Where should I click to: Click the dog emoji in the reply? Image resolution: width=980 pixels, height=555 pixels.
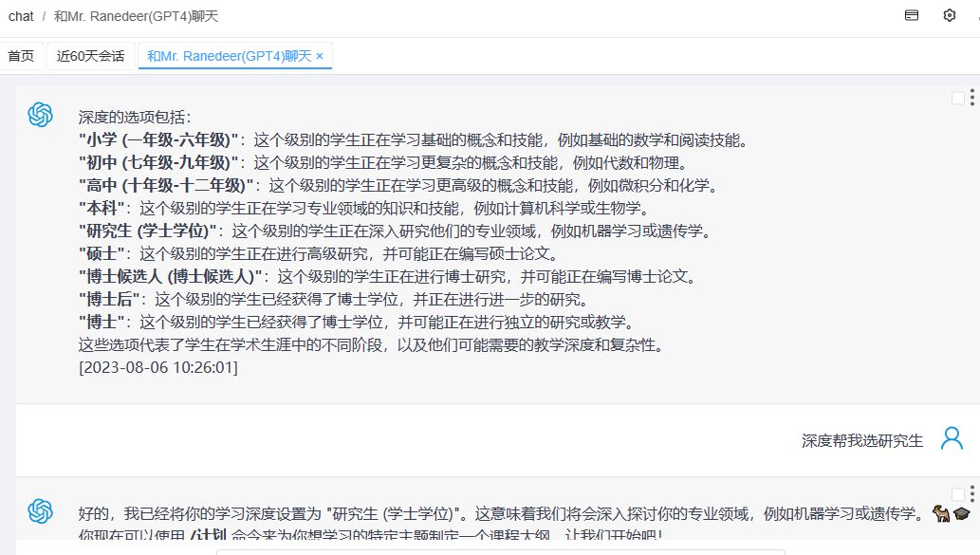(941, 514)
